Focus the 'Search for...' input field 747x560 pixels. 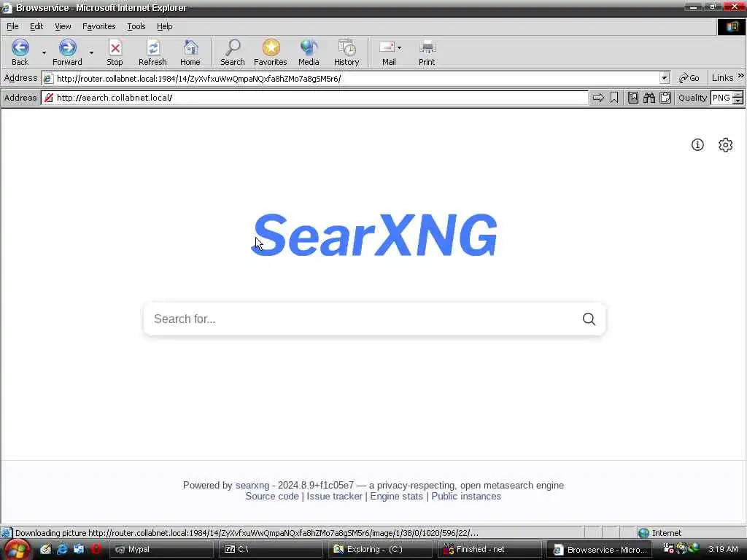362,319
